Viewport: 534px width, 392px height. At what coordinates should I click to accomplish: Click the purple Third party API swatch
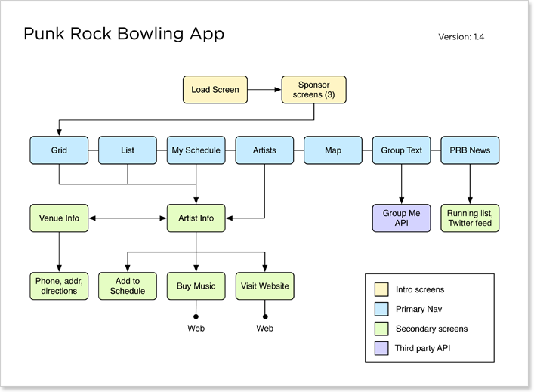point(381,348)
